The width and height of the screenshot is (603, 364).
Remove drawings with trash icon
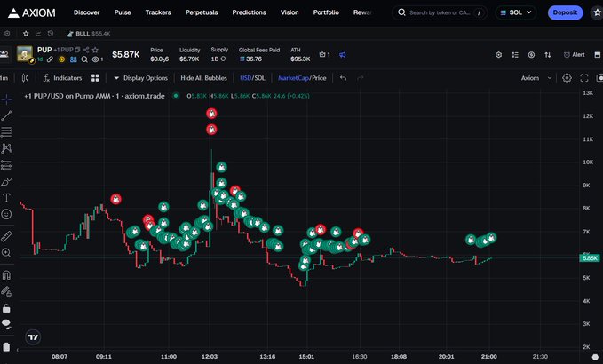coord(6,347)
